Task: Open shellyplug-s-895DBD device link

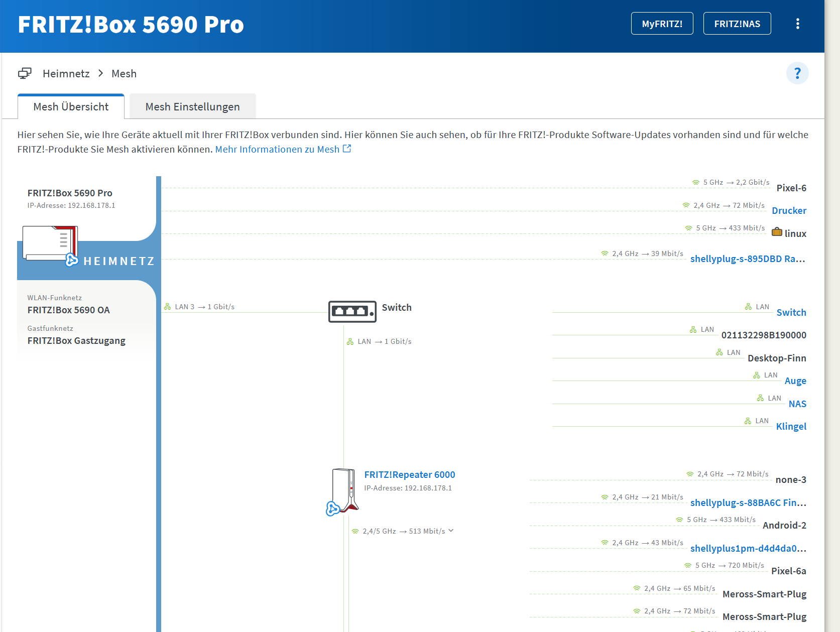Action: pyautogui.click(x=748, y=259)
